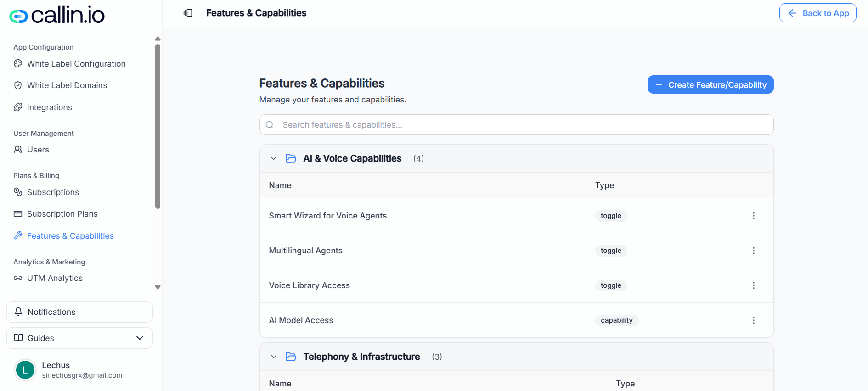This screenshot has width=868, height=391.
Task: Click the toggle badge for Smart Wizard
Action: pos(611,216)
